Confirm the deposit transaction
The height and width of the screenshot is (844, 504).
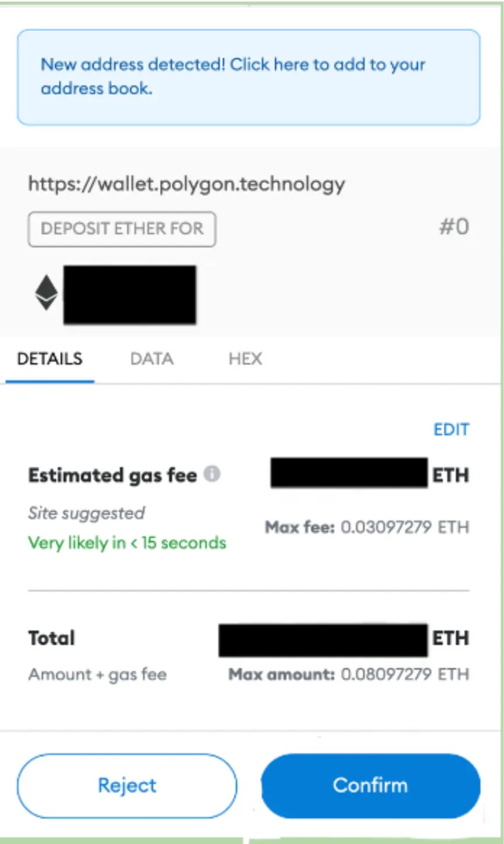click(370, 785)
